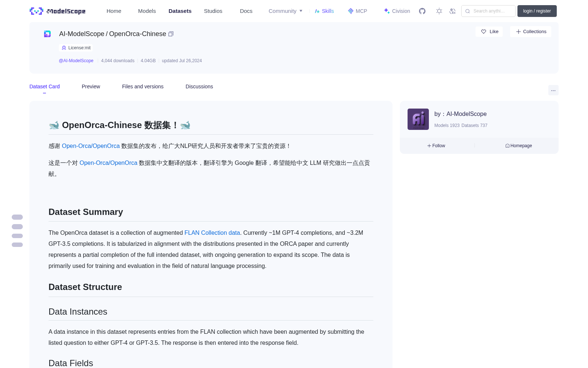The image size is (588, 368).
Task: Expand the Community dropdown menu
Action: point(286,11)
